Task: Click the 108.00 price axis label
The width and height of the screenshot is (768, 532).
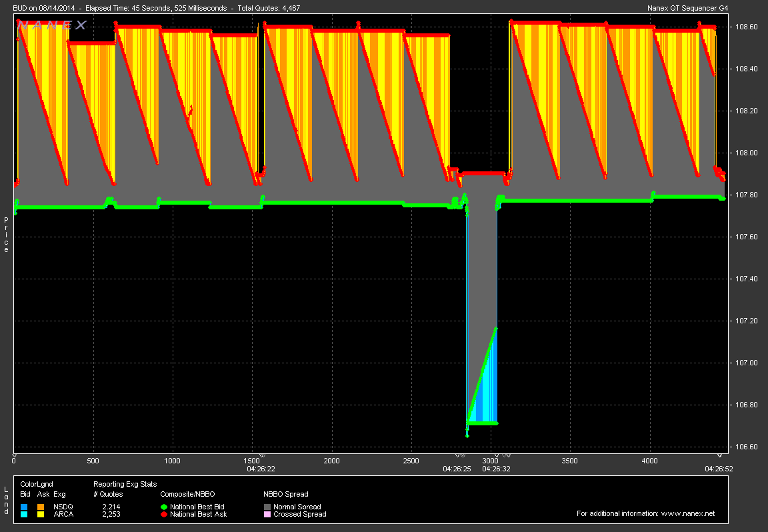Action: pos(747,153)
